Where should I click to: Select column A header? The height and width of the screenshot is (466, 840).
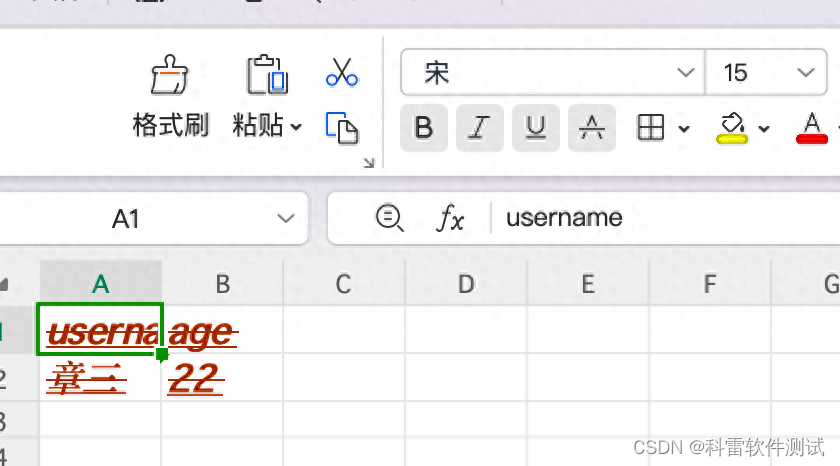pyautogui.click(x=101, y=283)
